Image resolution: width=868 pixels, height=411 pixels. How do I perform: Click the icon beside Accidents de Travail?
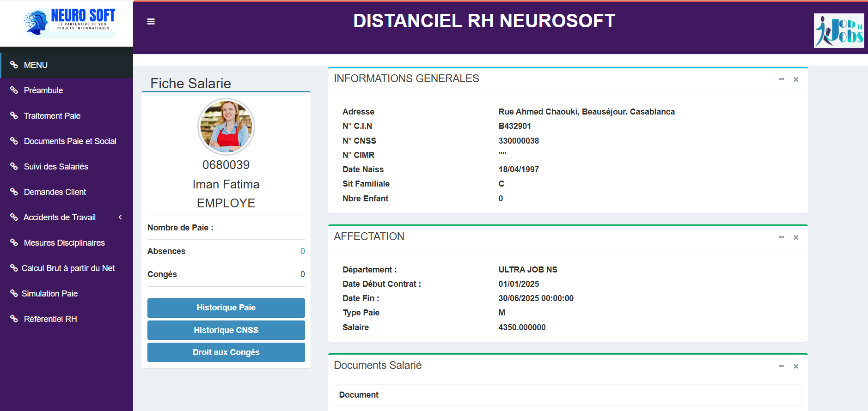14,218
